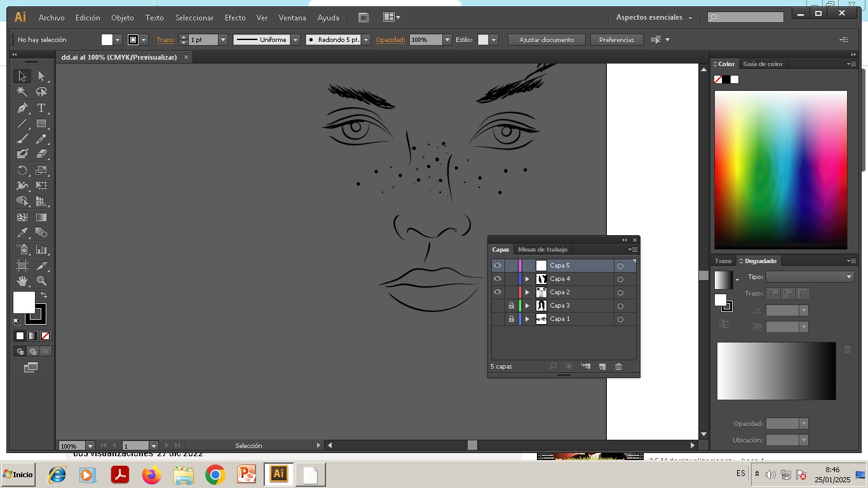Select the Rectangle tool
This screenshot has height=488, width=868.
tap(41, 123)
